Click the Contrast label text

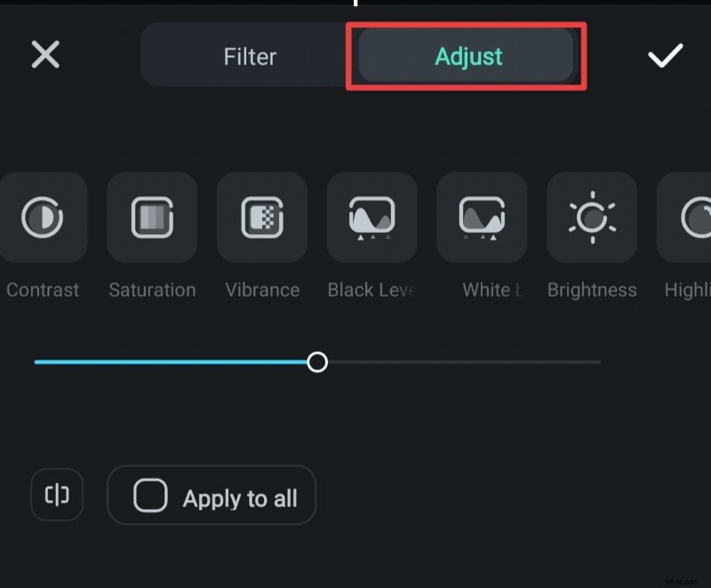(42, 290)
